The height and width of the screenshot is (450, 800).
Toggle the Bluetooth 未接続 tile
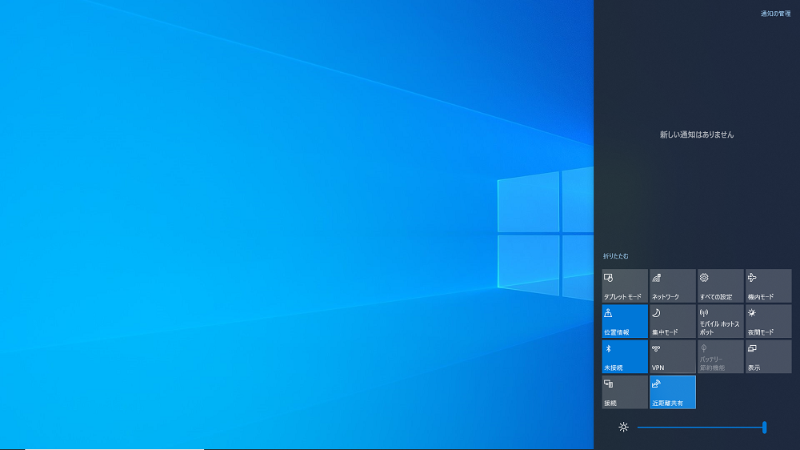[624, 356]
